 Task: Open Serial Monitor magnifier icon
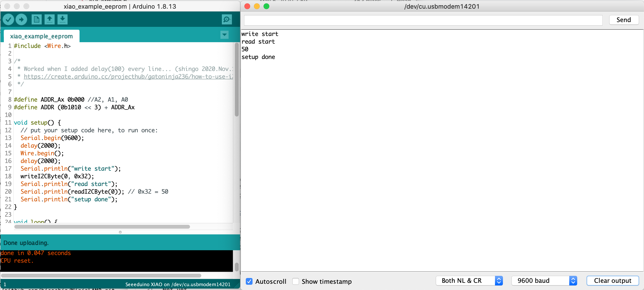[226, 19]
